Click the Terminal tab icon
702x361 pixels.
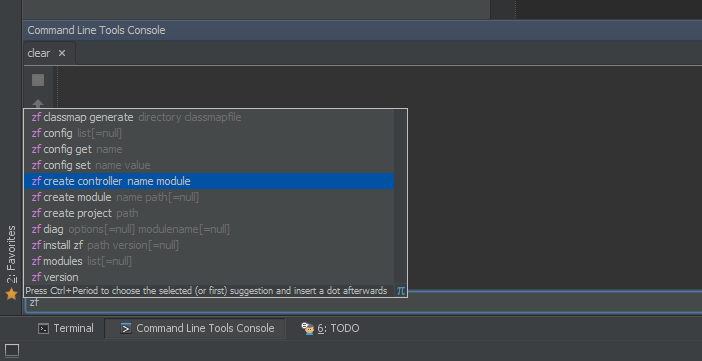click(43, 329)
